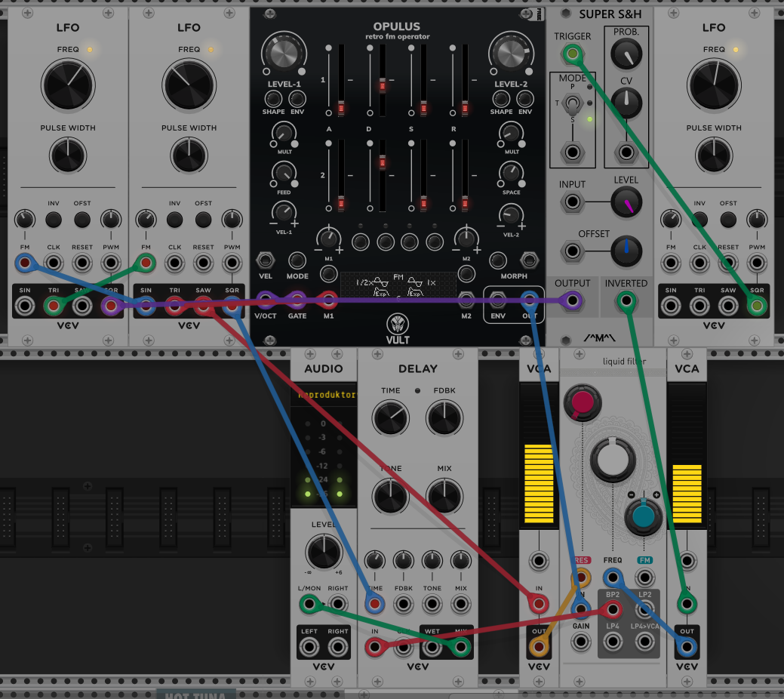Click the L/MON input jack on Audio module
The height and width of the screenshot is (699, 784).
coord(309,605)
